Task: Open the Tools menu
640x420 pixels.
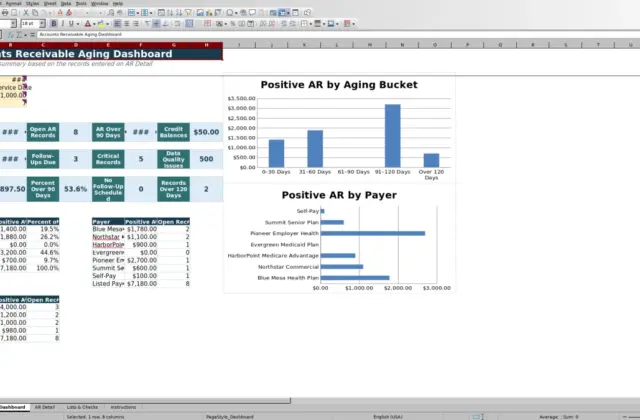Action: (81, 3)
